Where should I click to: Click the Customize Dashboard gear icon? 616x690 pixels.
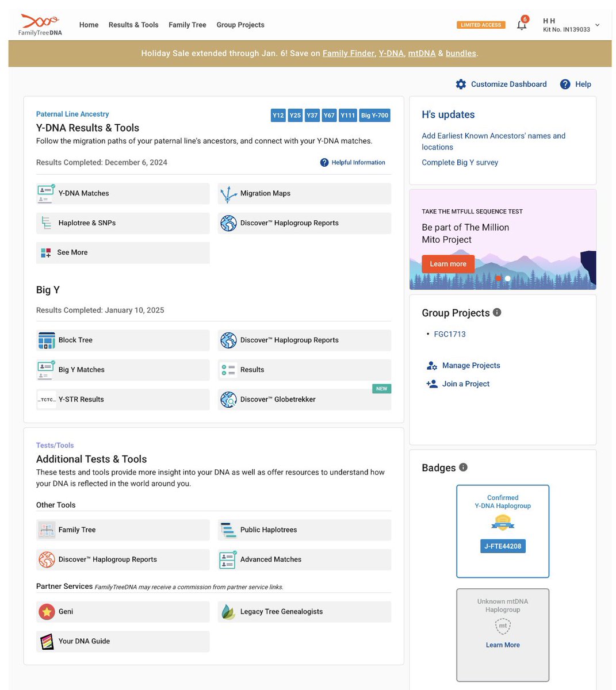461,84
